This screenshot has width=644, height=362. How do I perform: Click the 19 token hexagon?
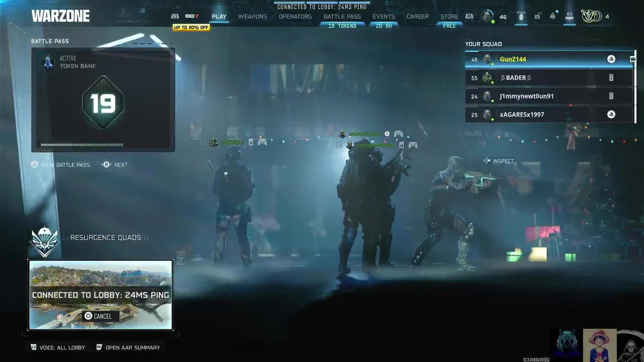click(x=103, y=103)
